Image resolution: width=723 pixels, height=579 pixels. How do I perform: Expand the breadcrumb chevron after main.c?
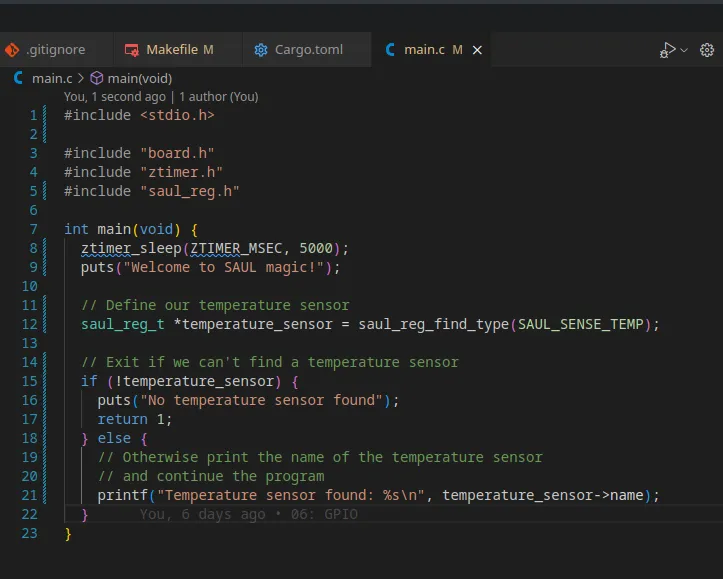point(81,78)
